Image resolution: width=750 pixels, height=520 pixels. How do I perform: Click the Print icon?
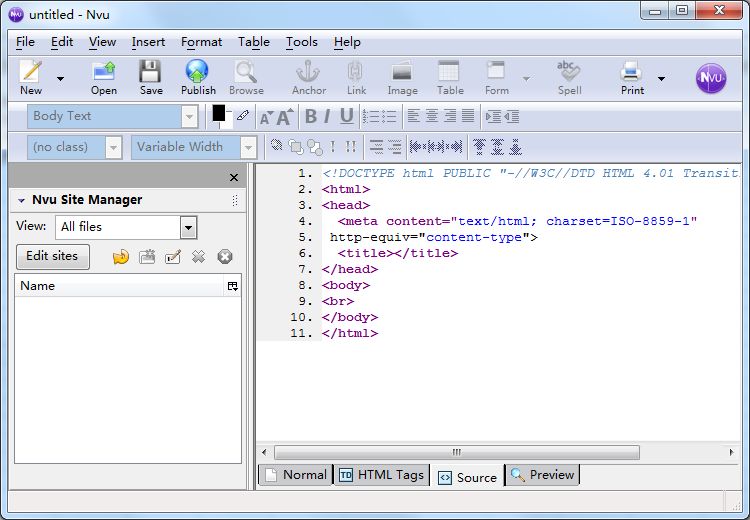tap(632, 77)
